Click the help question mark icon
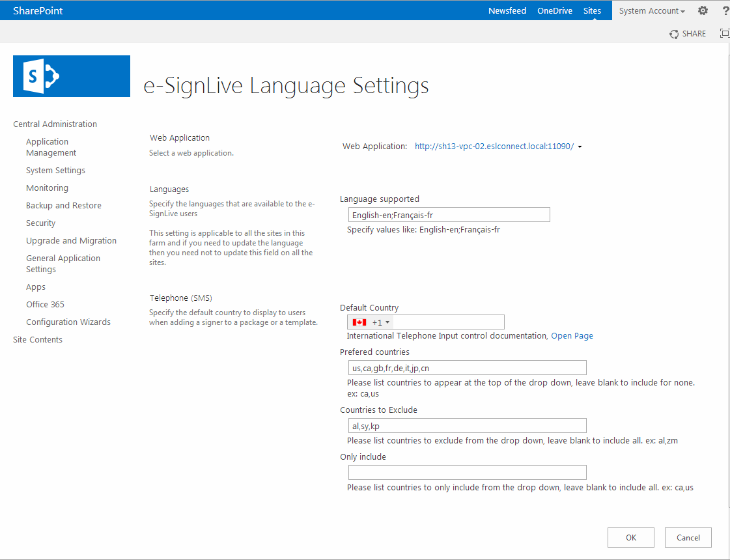Screen dimensions: 730x560 tap(725, 10)
